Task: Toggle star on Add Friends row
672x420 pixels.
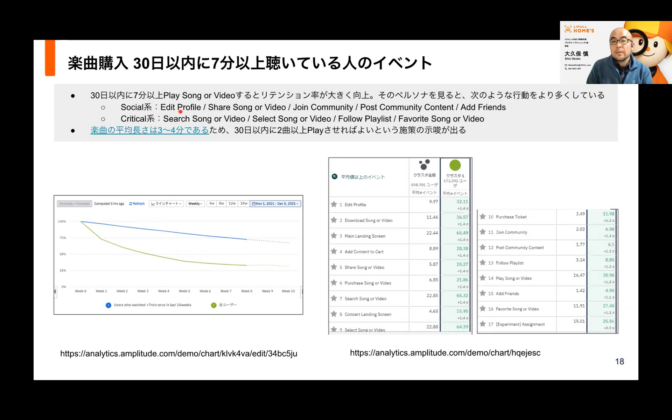Action: point(480,293)
